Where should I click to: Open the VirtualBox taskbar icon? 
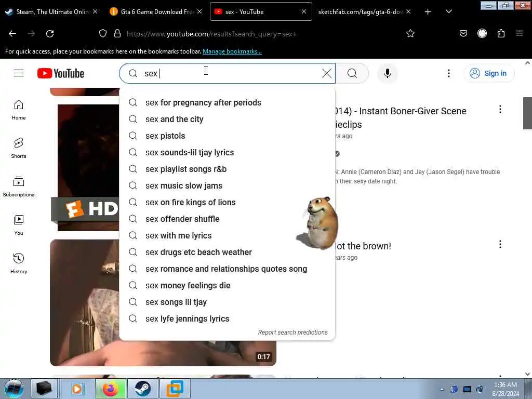pos(175,389)
